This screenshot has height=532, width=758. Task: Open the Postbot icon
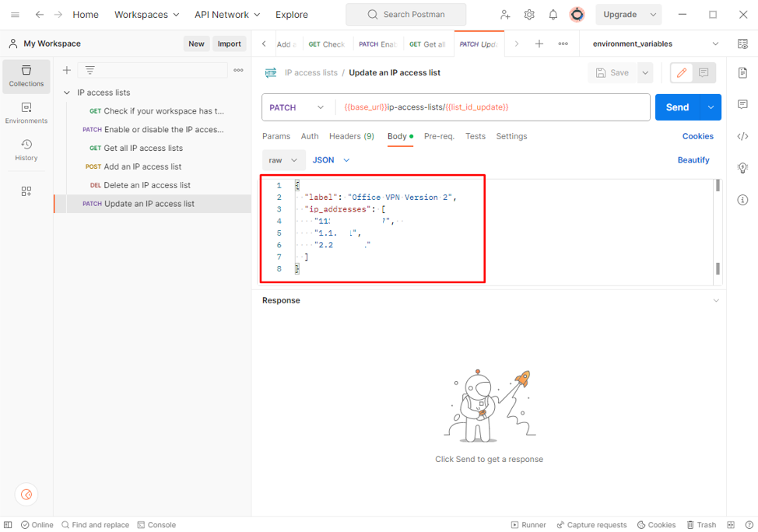(26, 495)
